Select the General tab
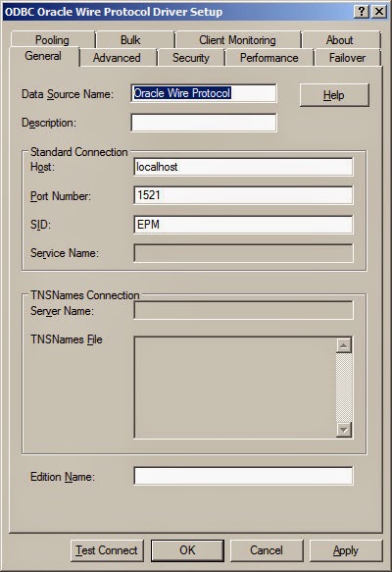The image size is (392, 572). [44, 56]
